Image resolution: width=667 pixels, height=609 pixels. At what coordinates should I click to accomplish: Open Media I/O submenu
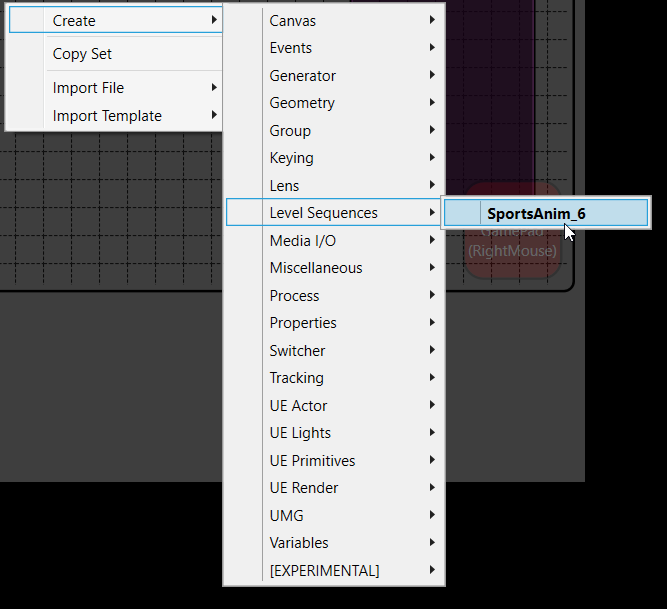[302, 240]
